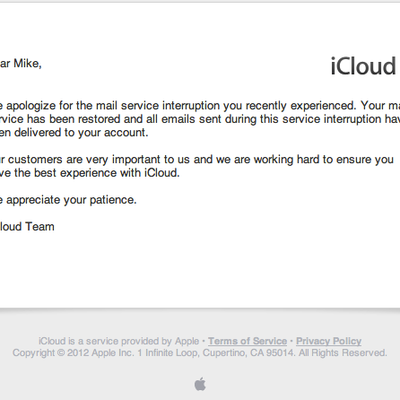Screen dimensions: 400x400
Task: Open the Privacy Policy link
Action: tap(329, 341)
